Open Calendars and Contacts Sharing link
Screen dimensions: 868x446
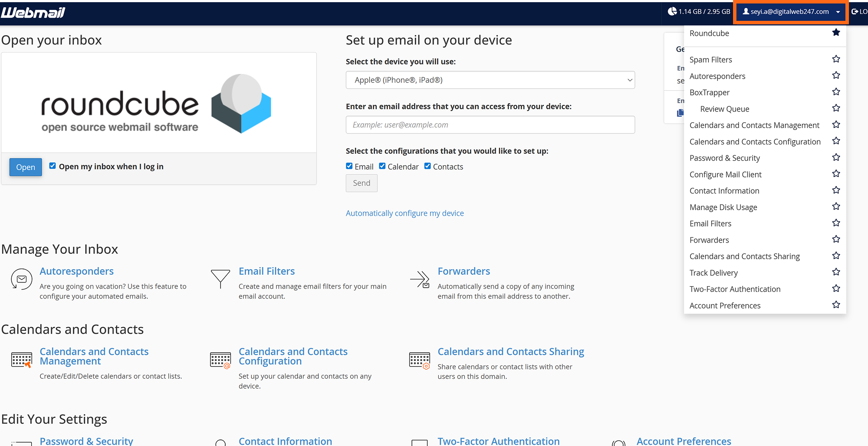coord(511,351)
